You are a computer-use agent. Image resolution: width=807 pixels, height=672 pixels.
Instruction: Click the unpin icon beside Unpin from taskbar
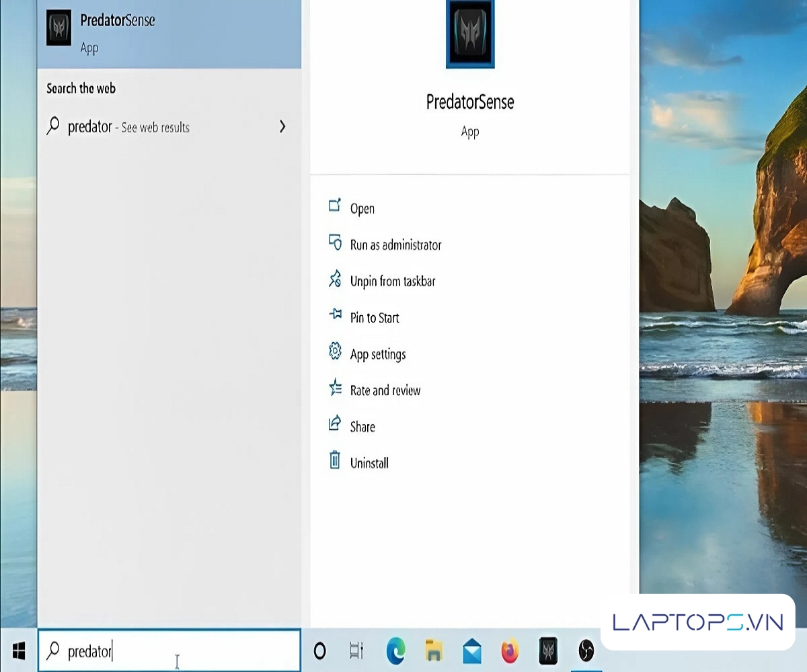335,278
